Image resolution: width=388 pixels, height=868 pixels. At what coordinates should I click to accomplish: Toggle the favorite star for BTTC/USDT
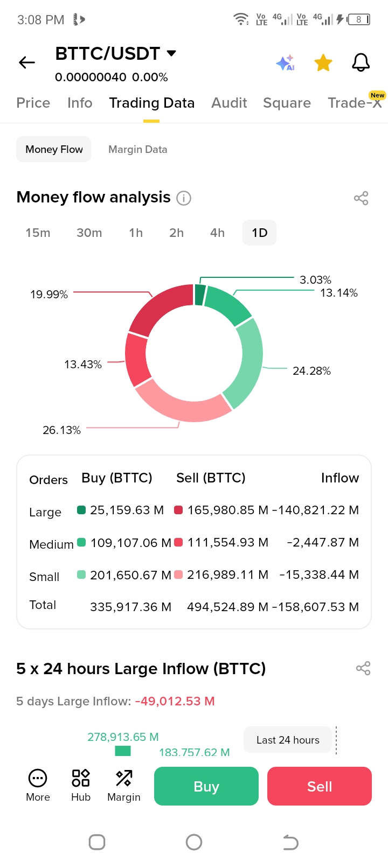tap(323, 63)
